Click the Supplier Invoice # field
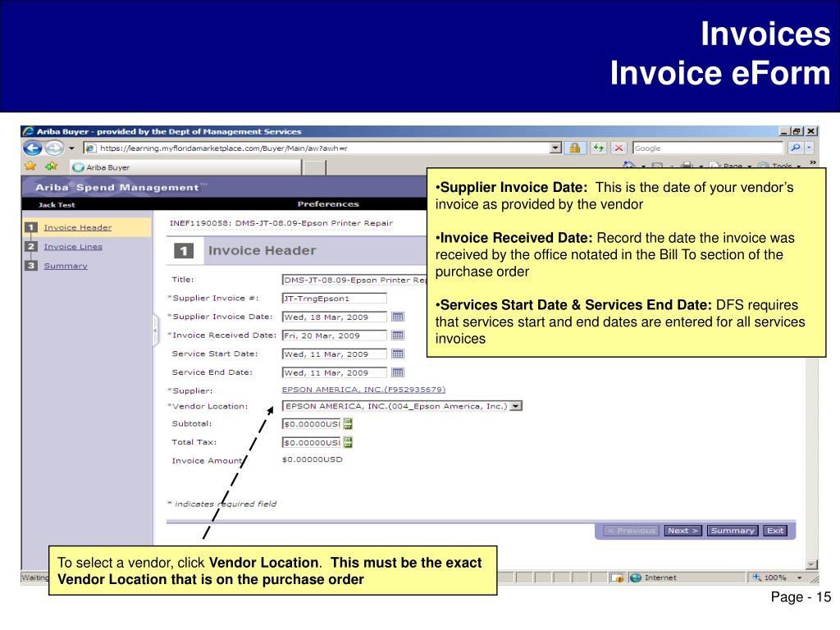This screenshot has width=840, height=630. pos(335,299)
